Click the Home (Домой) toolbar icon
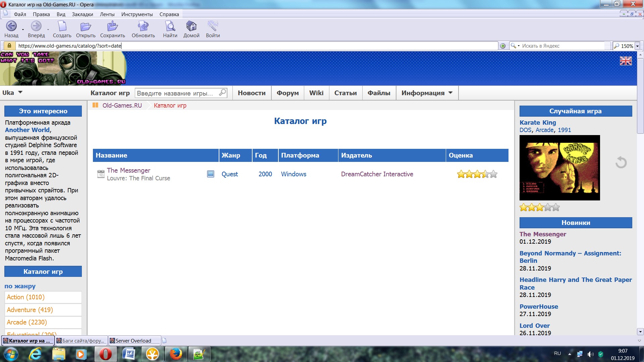 [191, 26]
